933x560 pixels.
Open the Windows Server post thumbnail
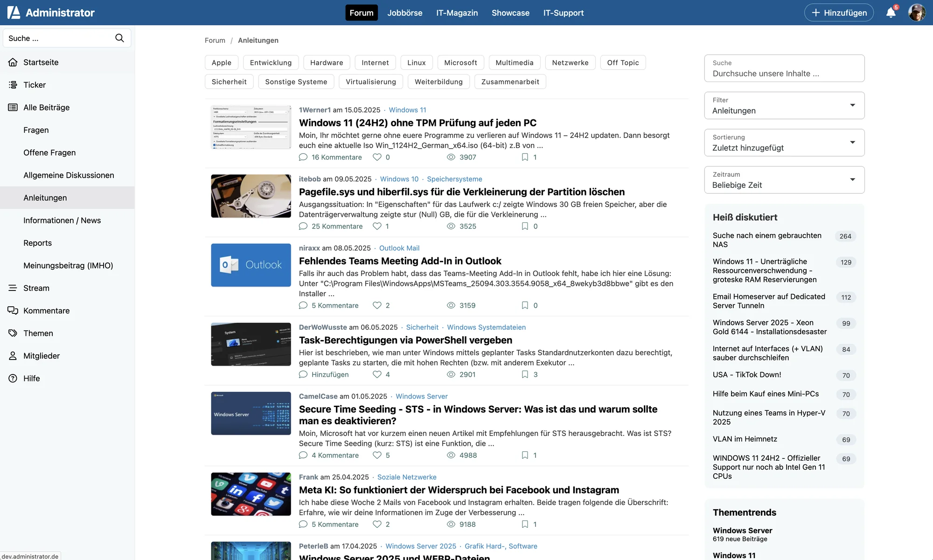pyautogui.click(x=251, y=414)
